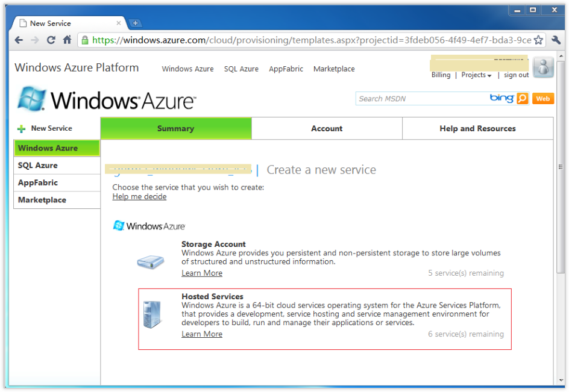Open Chrome wrench settings menu
Viewport: 569px width, 392px height.
tap(556, 40)
